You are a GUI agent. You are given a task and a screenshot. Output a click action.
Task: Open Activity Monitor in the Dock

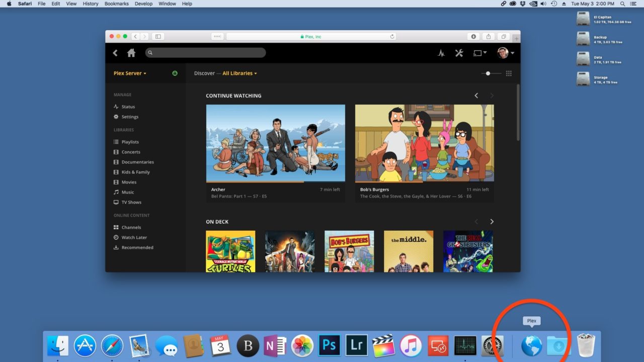[465, 346]
